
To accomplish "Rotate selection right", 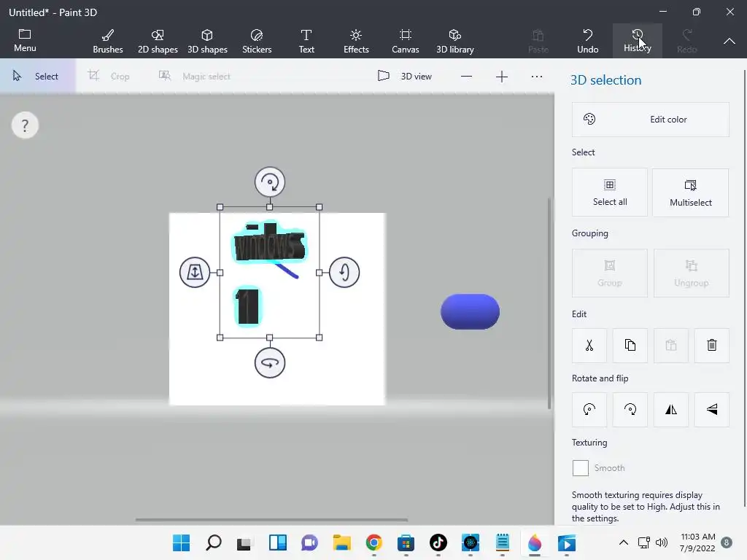I will coord(630,410).
